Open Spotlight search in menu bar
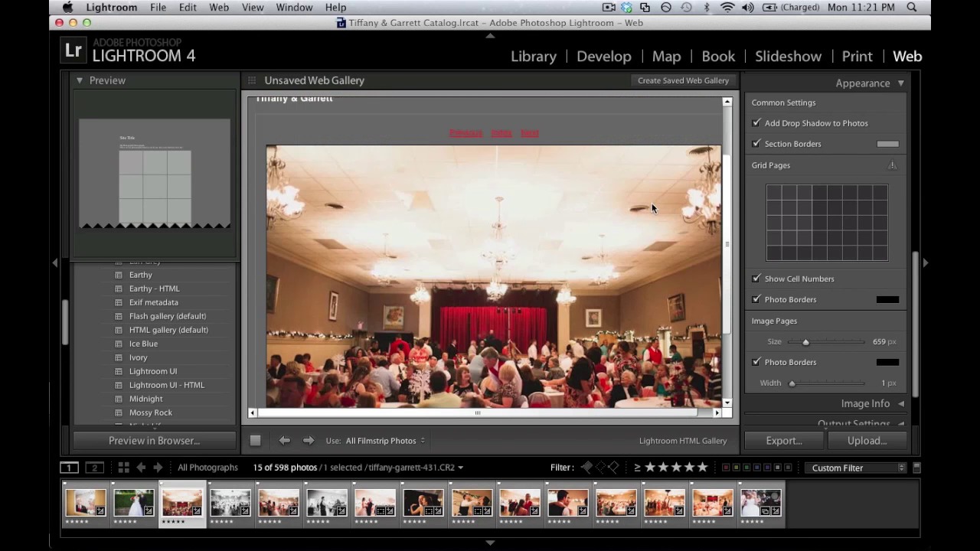The image size is (980, 551). 912,8
